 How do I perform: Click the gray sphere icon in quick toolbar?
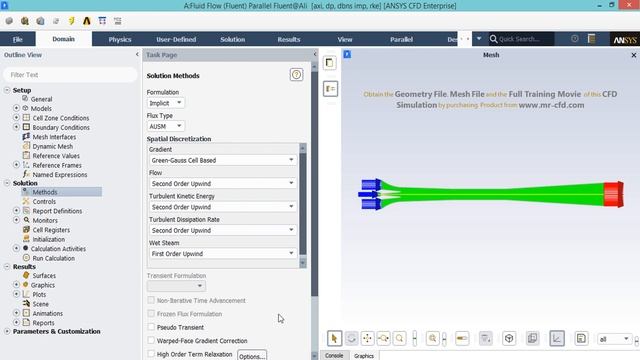pyautogui.click(x=9, y=21)
